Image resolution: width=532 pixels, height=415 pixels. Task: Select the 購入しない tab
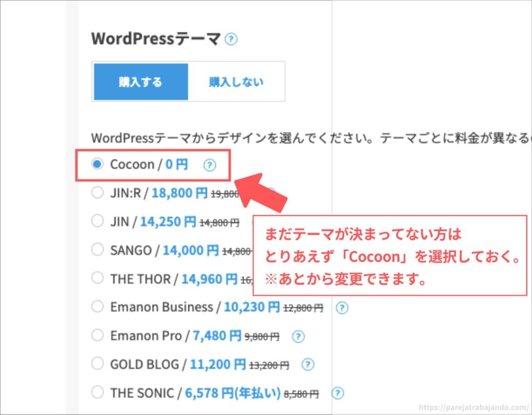tap(236, 82)
